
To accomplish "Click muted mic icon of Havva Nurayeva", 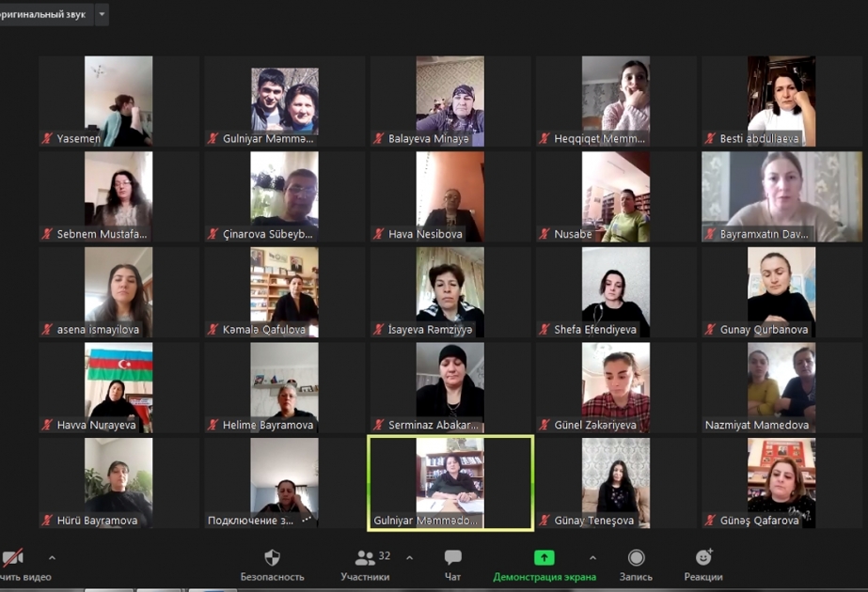I will pyautogui.click(x=48, y=425).
